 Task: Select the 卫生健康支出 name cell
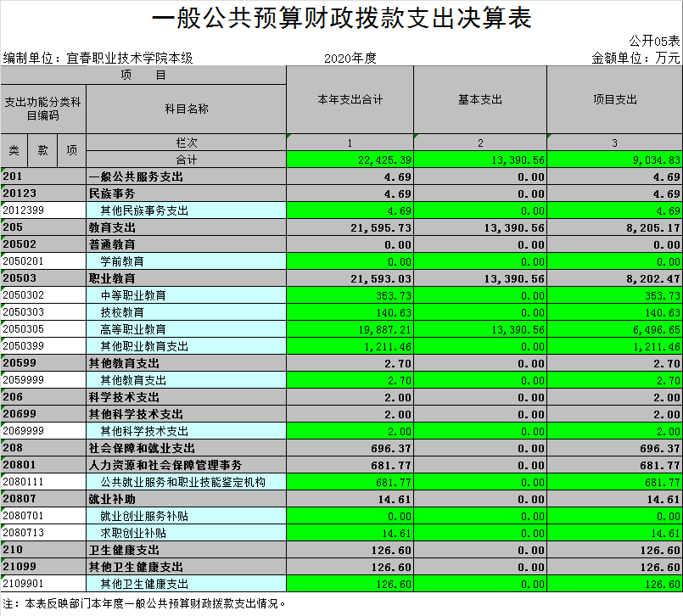(x=186, y=550)
